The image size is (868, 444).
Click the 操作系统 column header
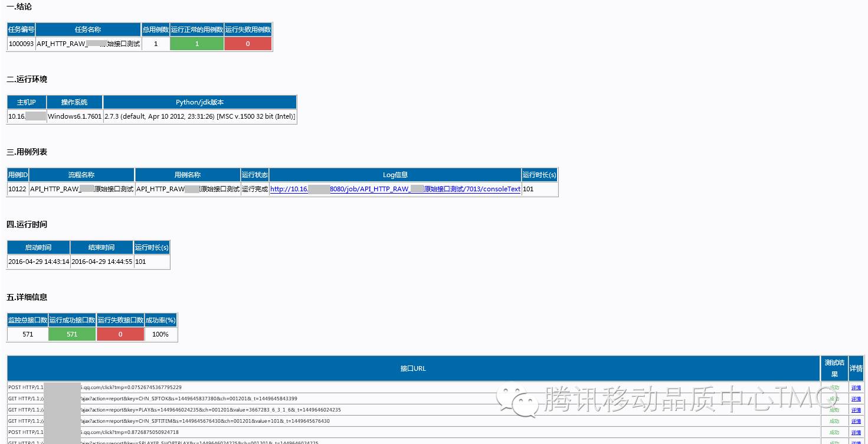pos(74,102)
